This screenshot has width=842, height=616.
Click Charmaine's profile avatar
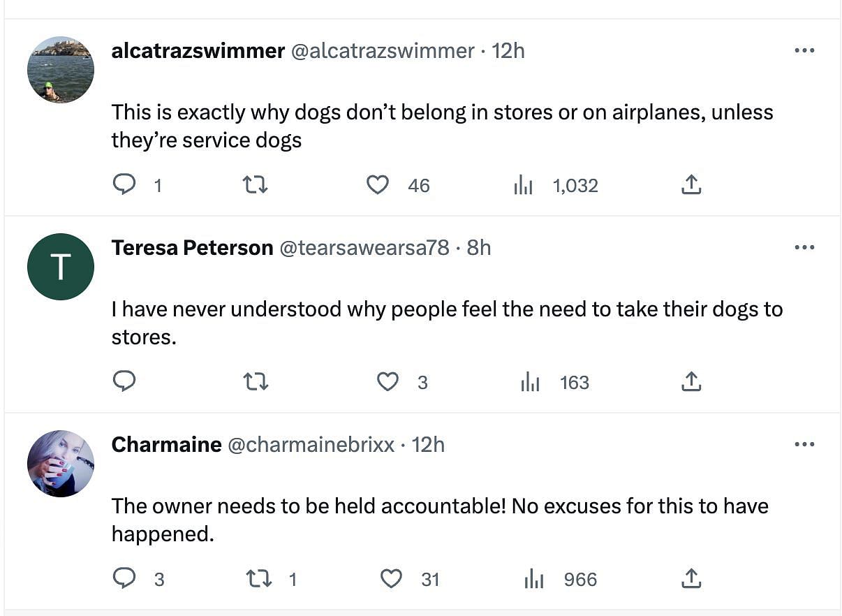(61, 463)
